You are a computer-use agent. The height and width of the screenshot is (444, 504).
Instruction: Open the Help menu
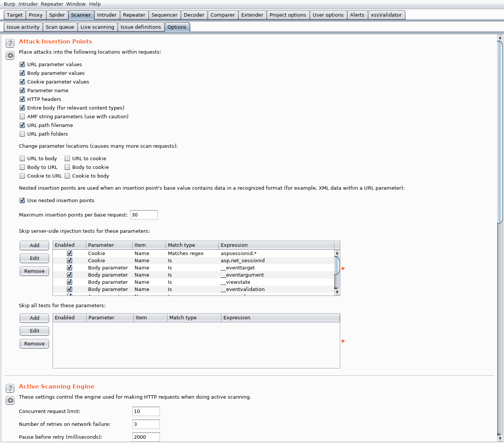point(95,4)
